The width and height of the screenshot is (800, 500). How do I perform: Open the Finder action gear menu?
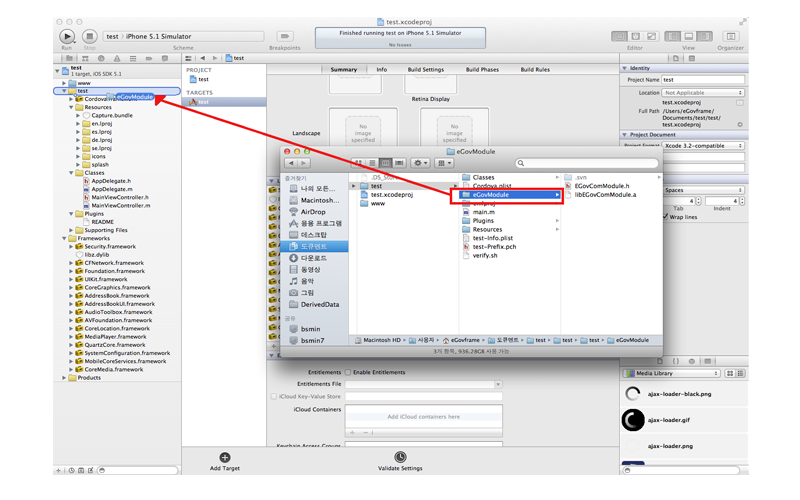pos(420,163)
